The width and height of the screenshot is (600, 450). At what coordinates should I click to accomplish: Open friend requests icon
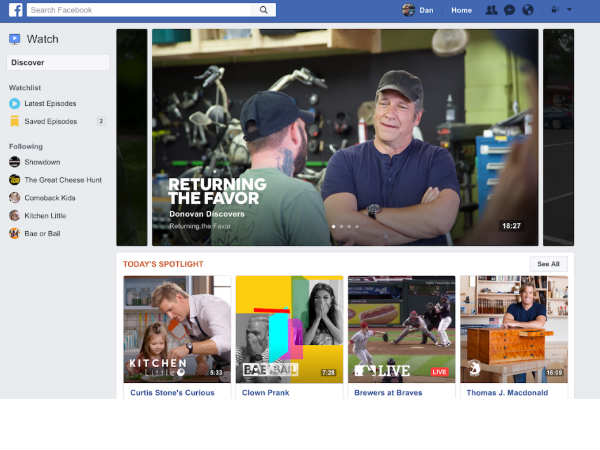click(491, 10)
